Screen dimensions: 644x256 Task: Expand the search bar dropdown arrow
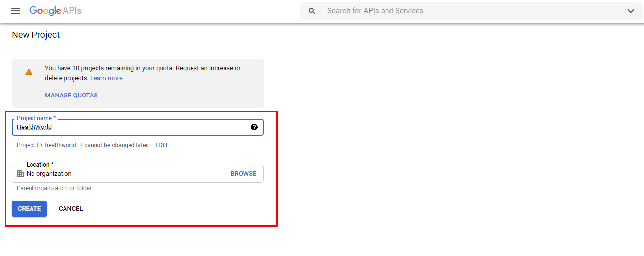tap(631, 11)
